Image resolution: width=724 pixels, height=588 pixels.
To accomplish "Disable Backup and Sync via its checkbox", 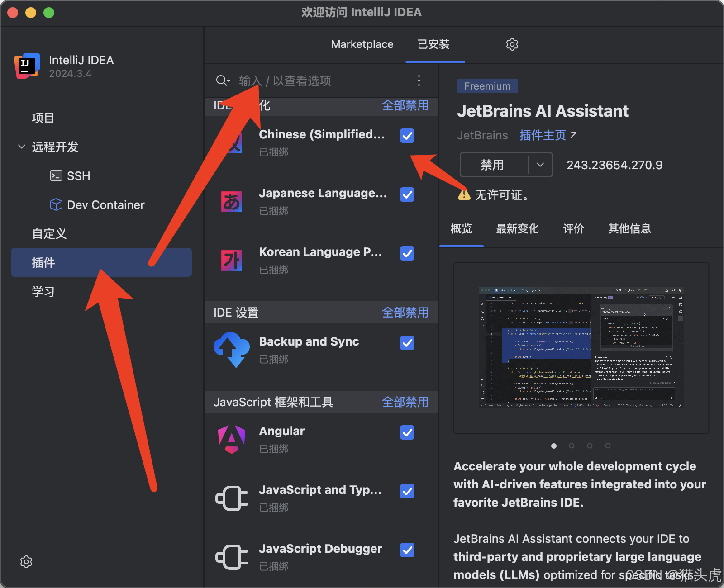I will (407, 343).
